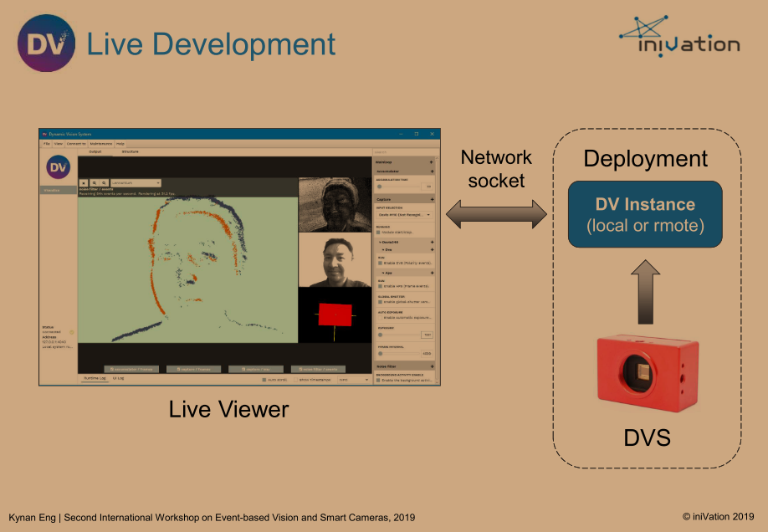This screenshot has height=532, width=768.
Task: Open the View menu
Action: point(59,144)
